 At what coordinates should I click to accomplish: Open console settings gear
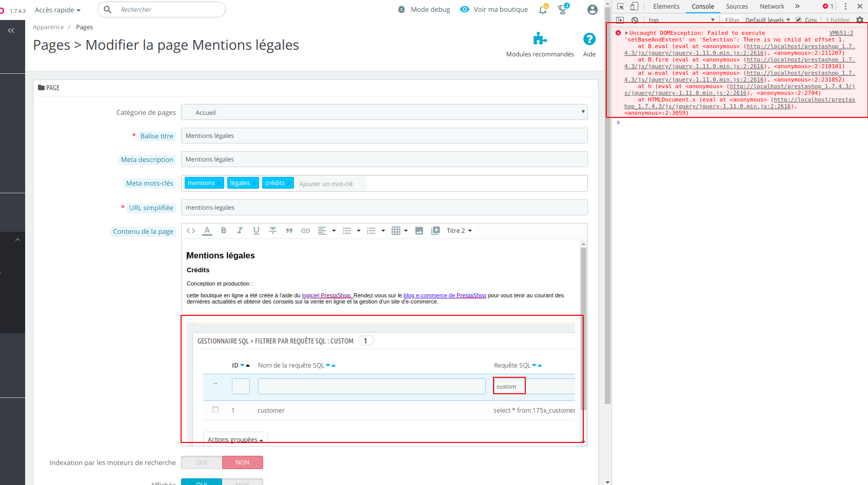pyautogui.click(x=860, y=20)
